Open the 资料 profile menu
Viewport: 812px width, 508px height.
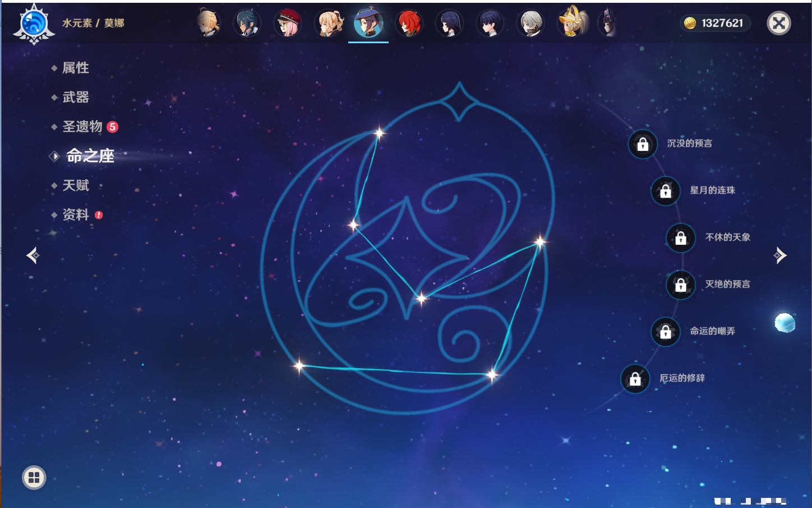click(75, 214)
